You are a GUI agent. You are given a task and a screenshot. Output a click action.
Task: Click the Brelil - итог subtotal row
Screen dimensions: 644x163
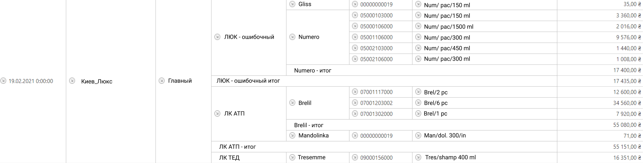tap(422, 125)
